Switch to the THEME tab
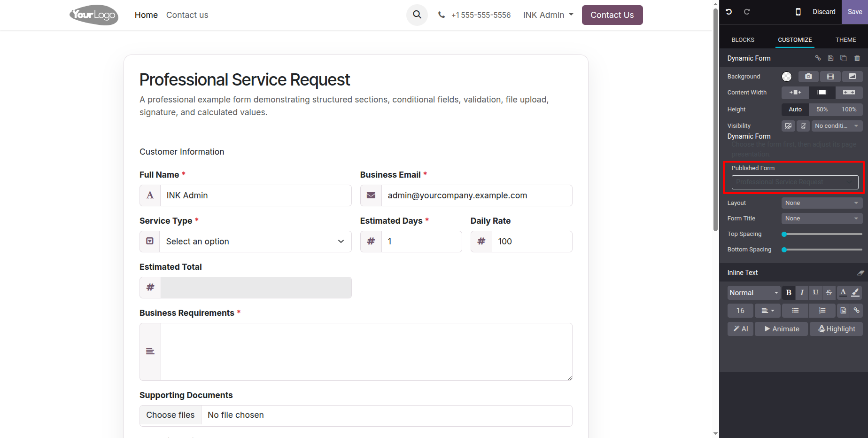This screenshot has height=438, width=868. pos(845,40)
